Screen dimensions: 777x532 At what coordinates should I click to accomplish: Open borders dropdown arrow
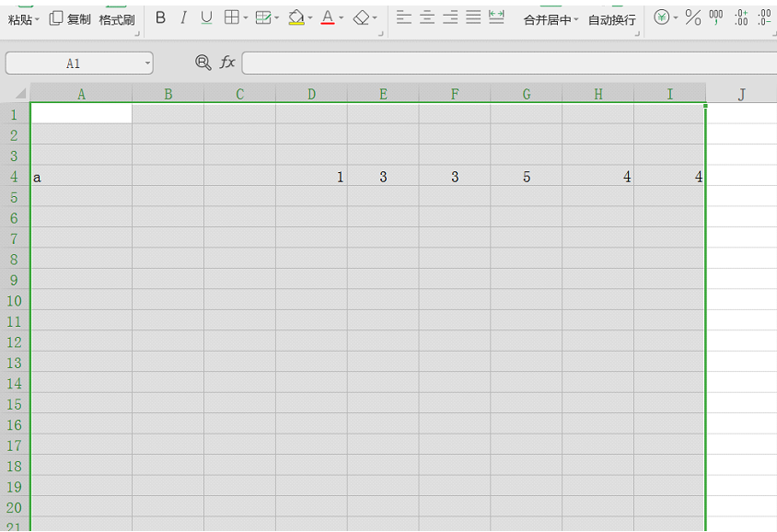tap(245, 18)
